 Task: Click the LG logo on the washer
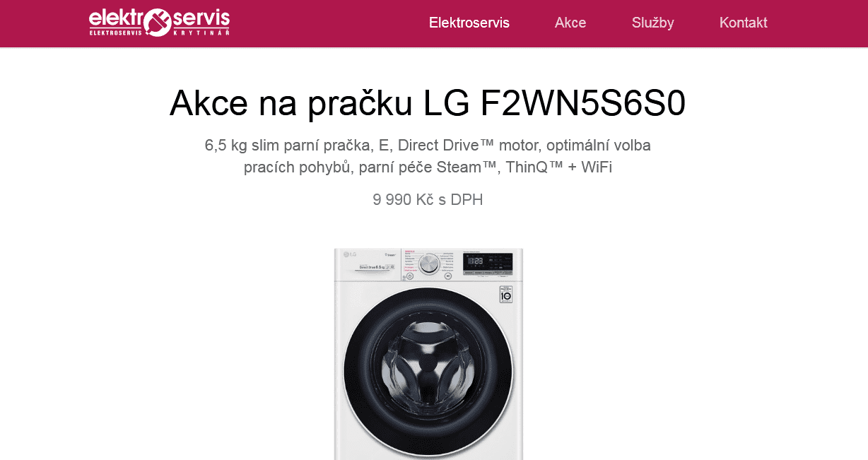coord(350,254)
